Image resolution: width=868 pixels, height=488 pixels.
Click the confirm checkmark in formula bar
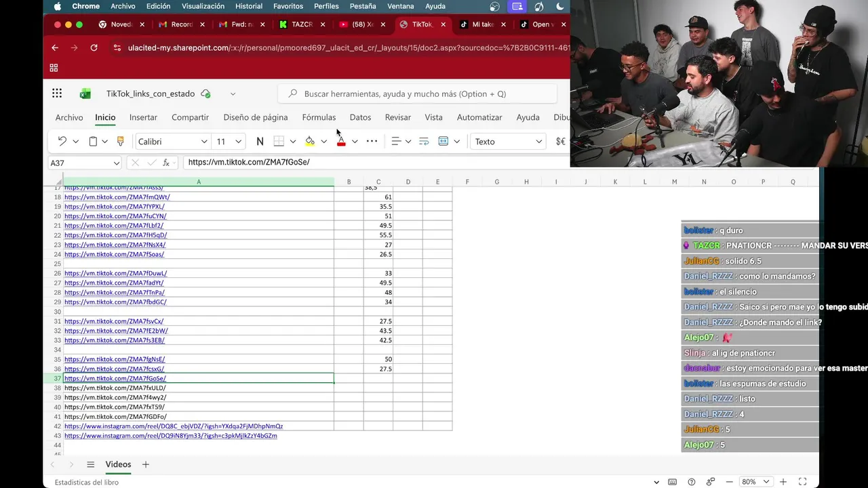[151, 163]
